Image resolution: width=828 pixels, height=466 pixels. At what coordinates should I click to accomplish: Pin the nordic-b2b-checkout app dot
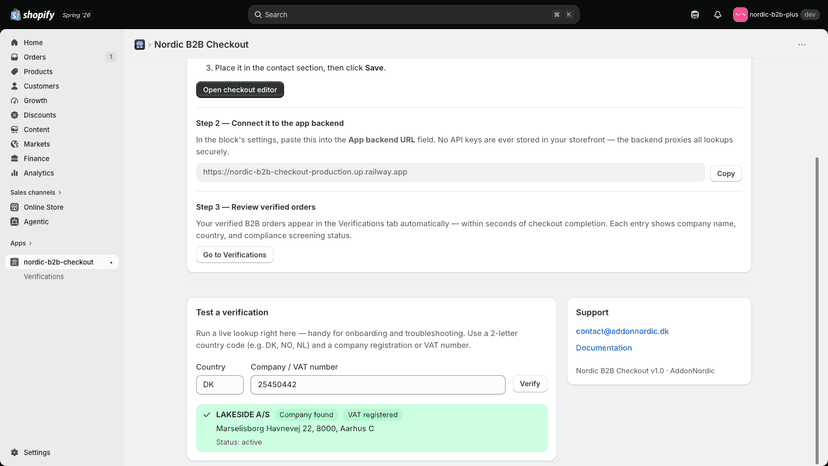111,263
